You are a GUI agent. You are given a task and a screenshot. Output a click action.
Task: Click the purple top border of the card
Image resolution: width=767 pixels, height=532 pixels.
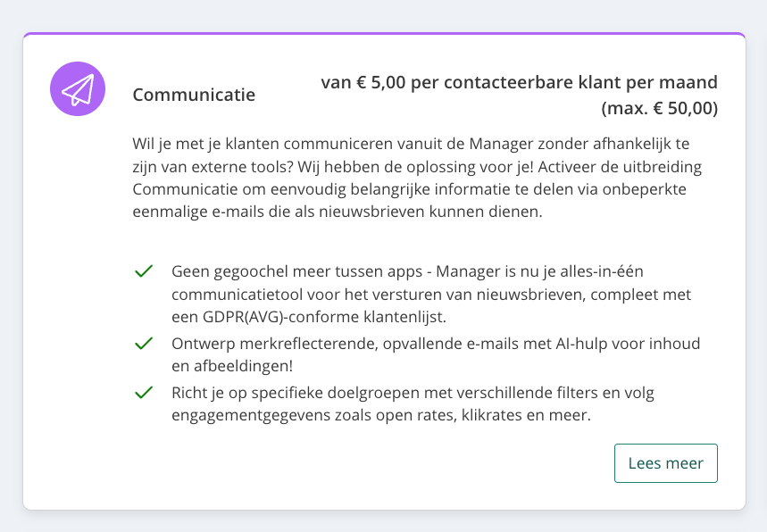coord(384,34)
